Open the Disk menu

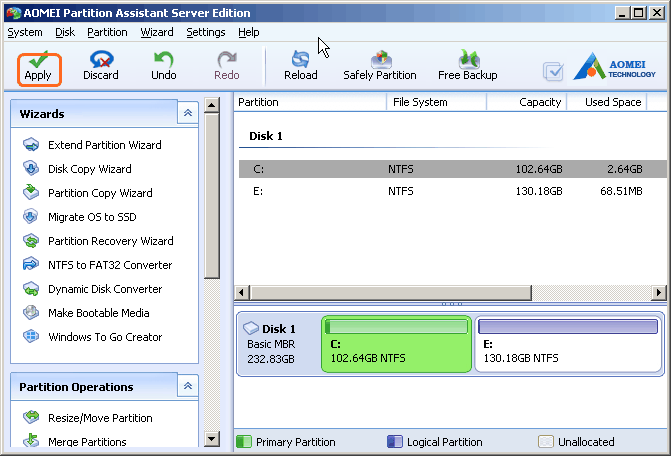[65, 33]
